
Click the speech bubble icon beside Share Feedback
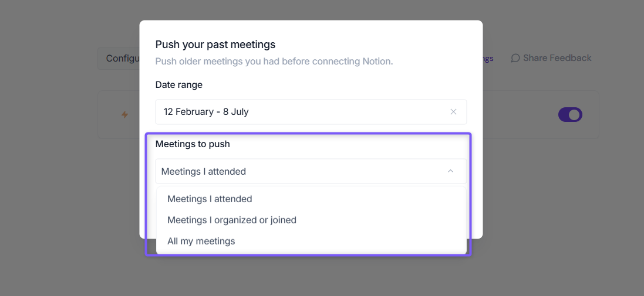click(x=515, y=58)
